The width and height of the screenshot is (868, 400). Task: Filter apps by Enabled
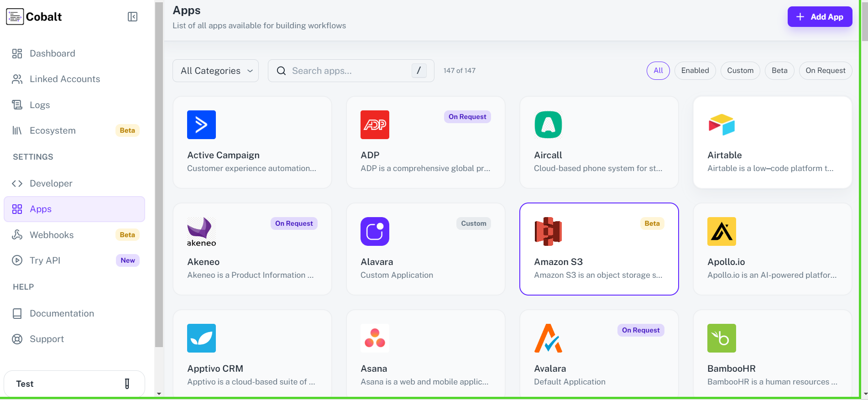695,71
